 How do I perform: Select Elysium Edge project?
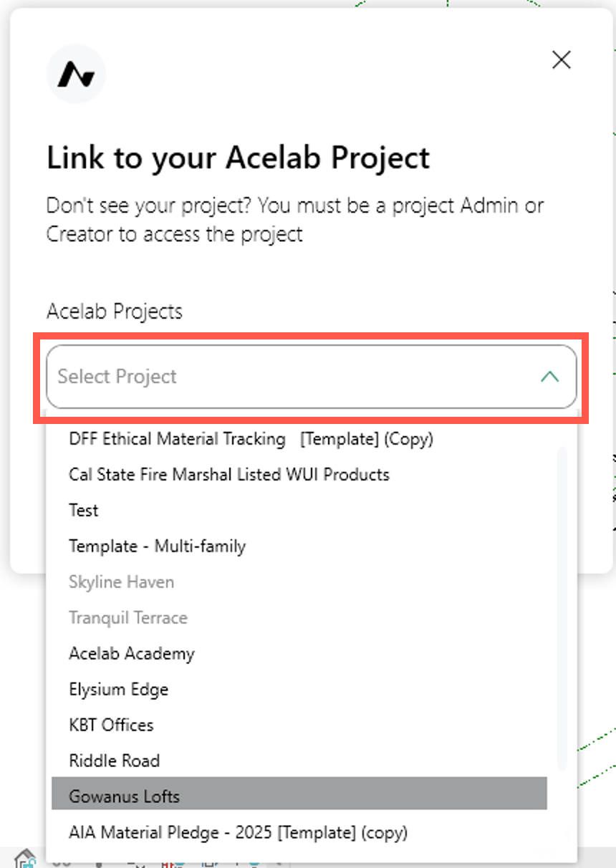(x=299, y=689)
